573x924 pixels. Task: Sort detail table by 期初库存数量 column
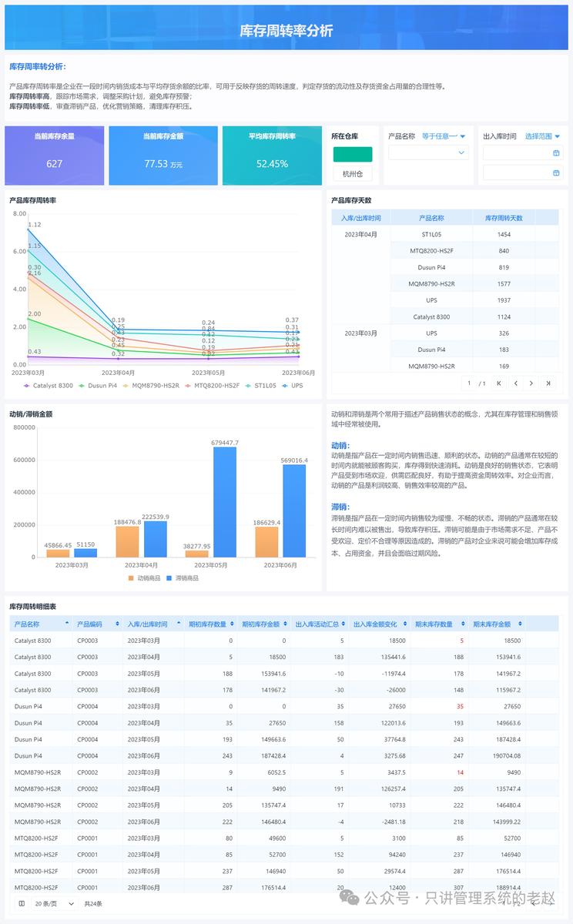[x=230, y=624]
